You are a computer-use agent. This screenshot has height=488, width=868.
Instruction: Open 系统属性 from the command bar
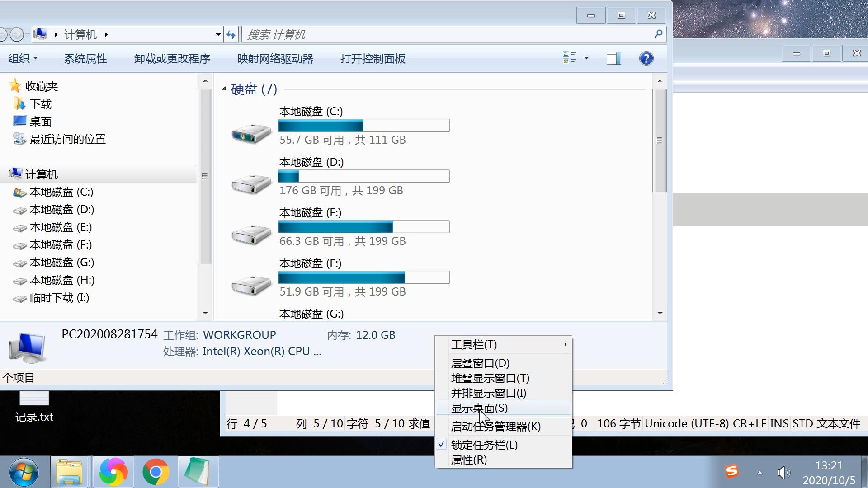point(86,58)
